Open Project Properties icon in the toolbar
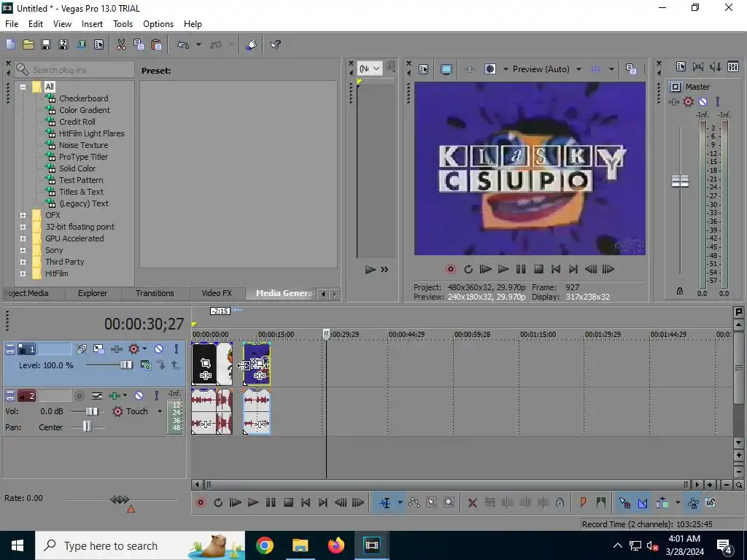This screenshot has height=560, width=747. [x=98, y=44]
